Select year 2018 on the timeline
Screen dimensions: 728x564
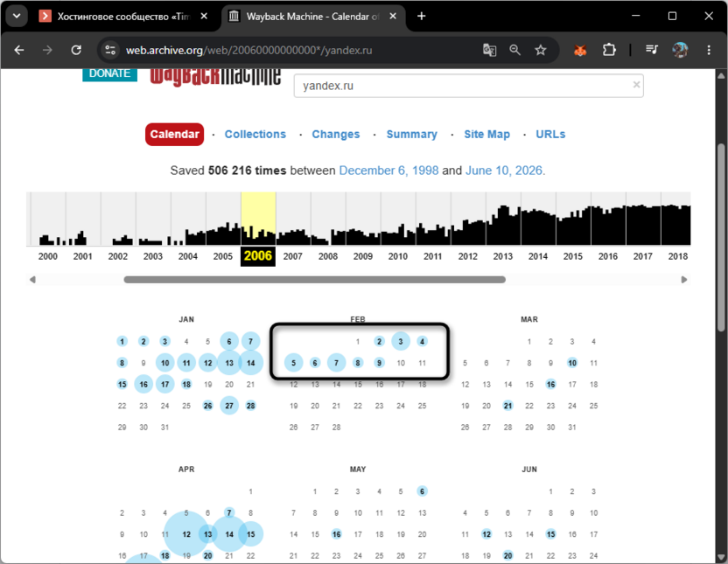coord(678,256)
